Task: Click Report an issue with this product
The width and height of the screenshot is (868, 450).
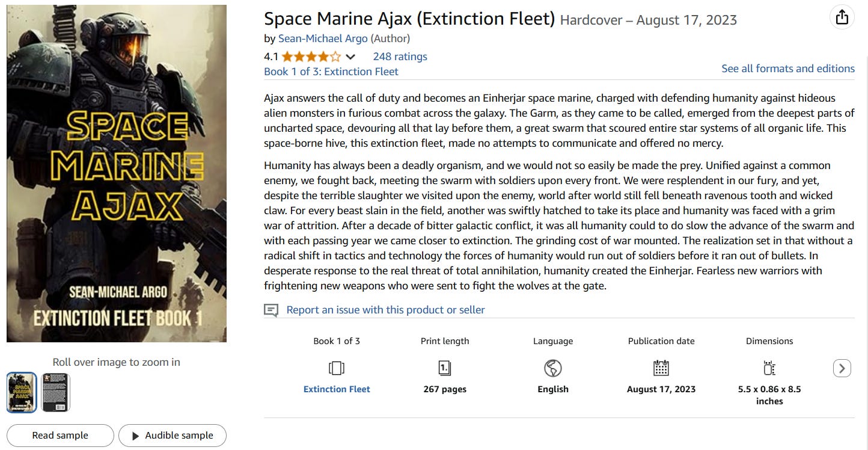Action: [385, 310]
